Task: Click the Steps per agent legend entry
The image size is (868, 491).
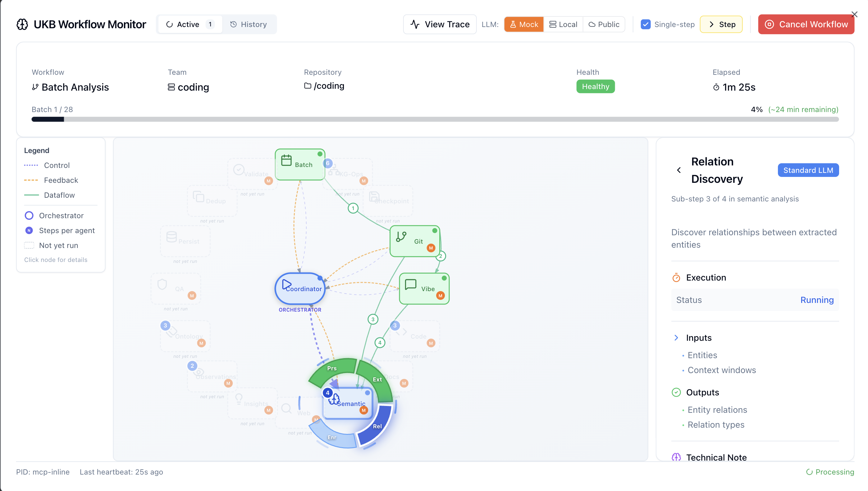Action: point(60,230)
